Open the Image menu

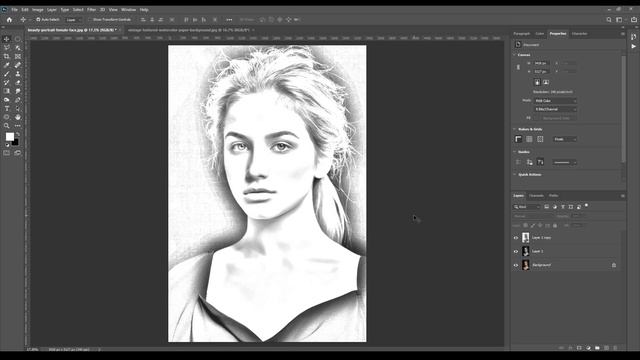(38, 9)
